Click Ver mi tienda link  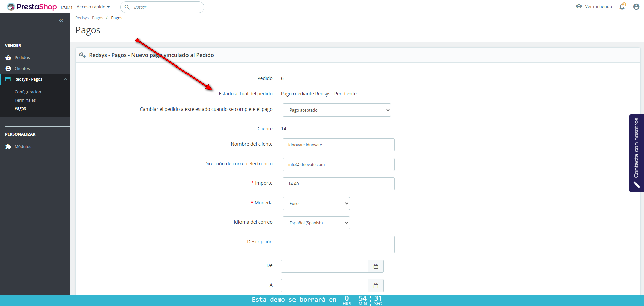tap(598, 7)
